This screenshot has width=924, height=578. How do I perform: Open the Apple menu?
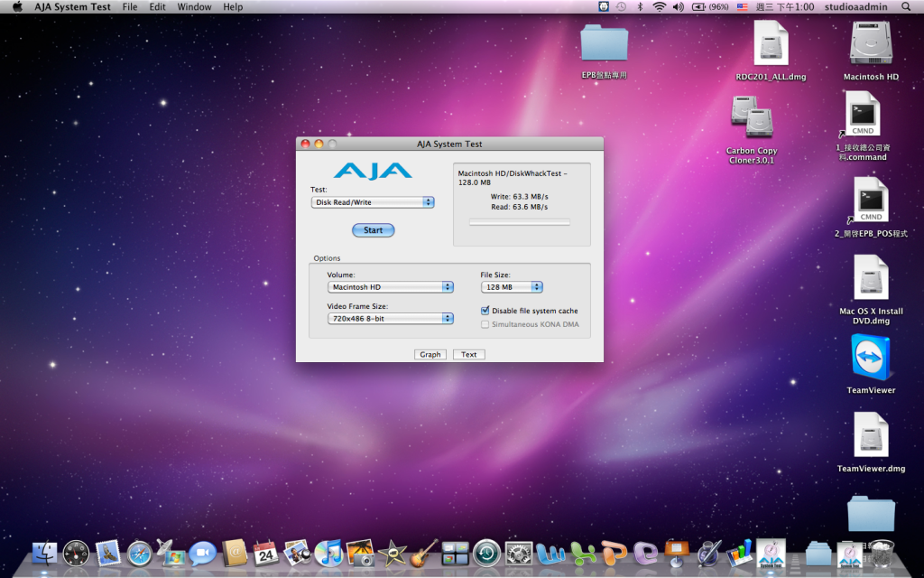17,7
